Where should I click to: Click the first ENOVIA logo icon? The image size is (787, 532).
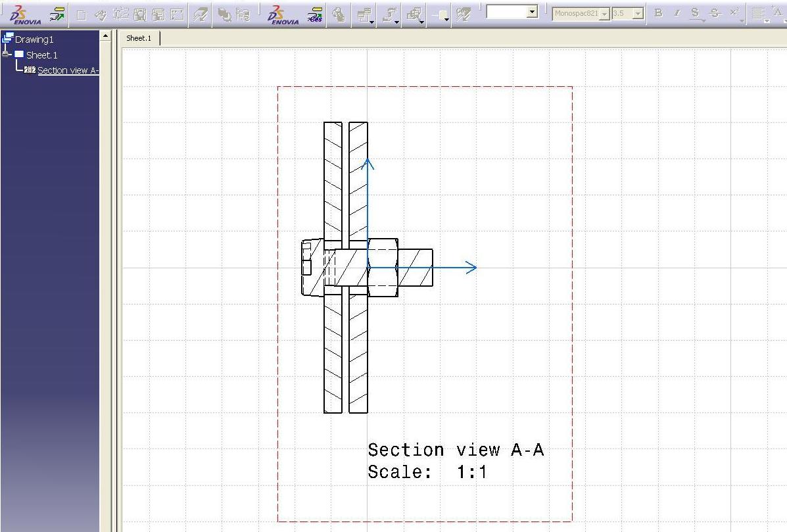tap(25, 14)
